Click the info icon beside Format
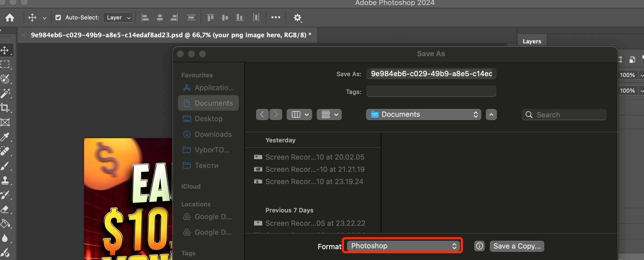Viewport: 644px width, 260px height. [479, 246]
